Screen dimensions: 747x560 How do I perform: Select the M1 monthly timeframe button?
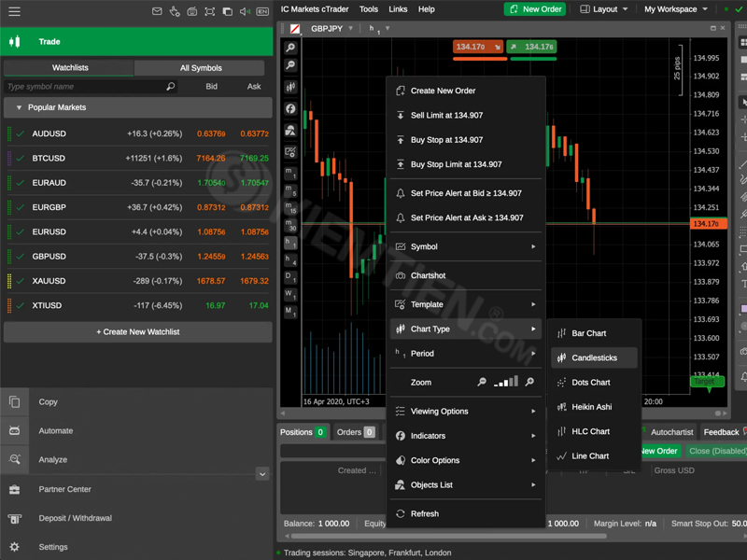[290, 312]
